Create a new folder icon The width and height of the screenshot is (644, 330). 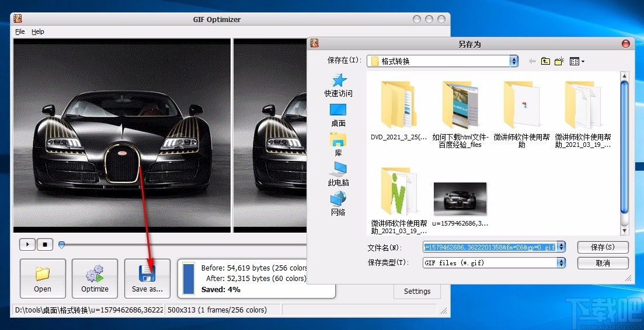(559, 61)
